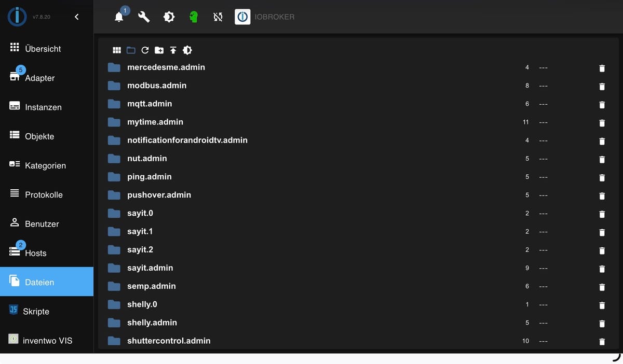Open the modbus.admin folder
This screenshot has height=364, width=623.
(157, 86)
